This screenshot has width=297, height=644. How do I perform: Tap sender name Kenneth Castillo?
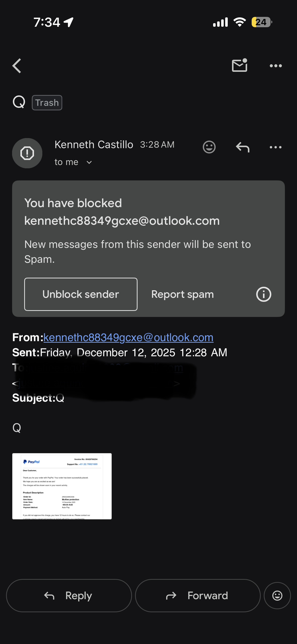(x=94, y=145)
